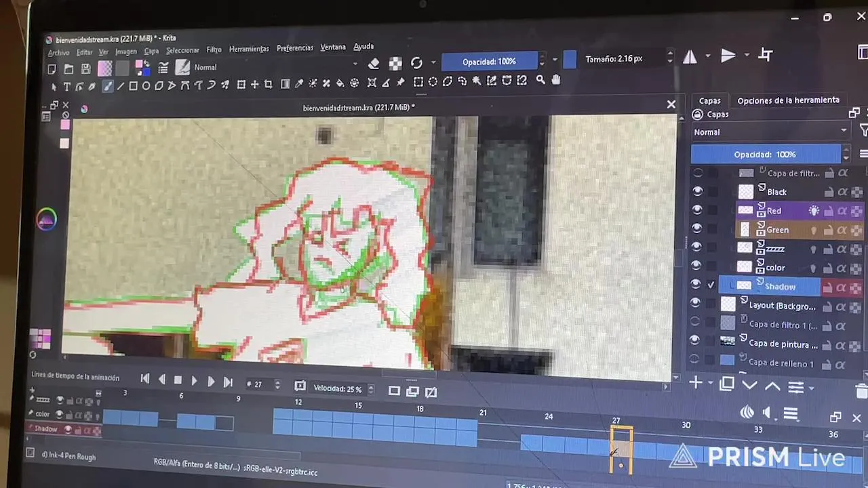Select the freehand brush tool
The image size is (868, 488).
(x=106, y=86)
